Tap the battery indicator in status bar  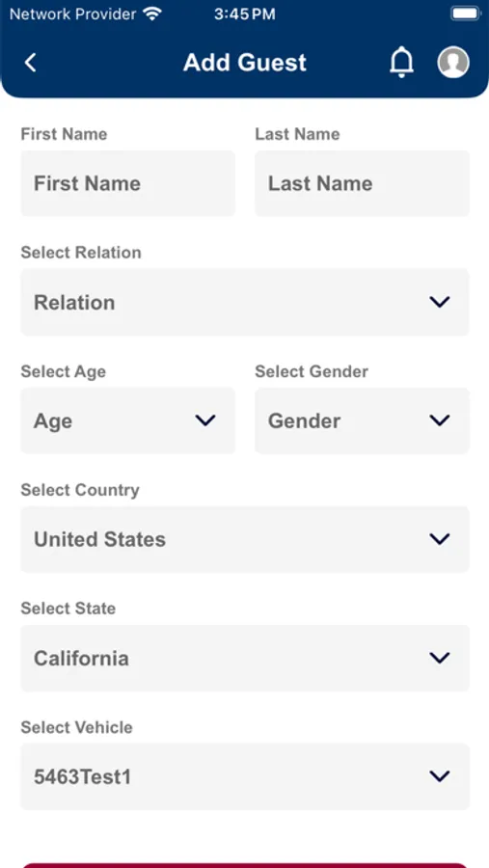(465, 14)
